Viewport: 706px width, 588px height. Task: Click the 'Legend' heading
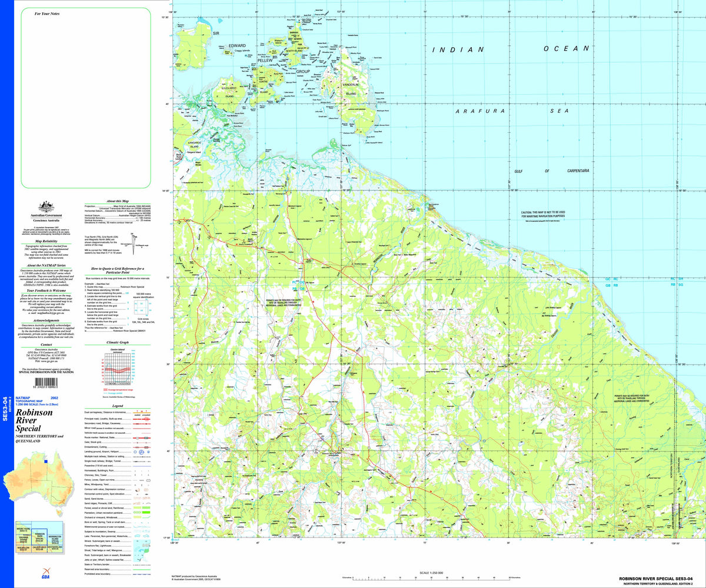pos(118,406)
